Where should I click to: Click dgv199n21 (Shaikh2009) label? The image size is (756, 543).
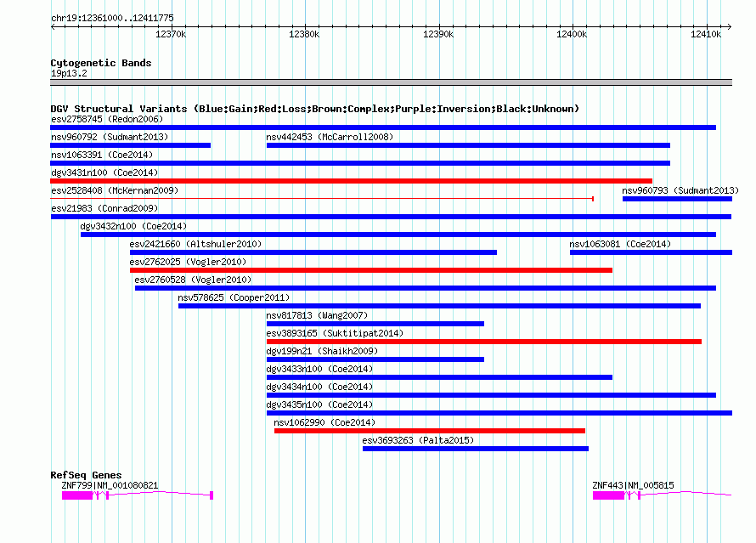[322, 351]
